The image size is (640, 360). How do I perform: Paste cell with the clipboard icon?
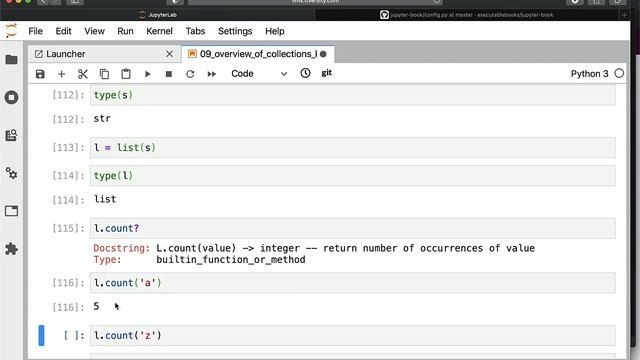pos(126,74)
